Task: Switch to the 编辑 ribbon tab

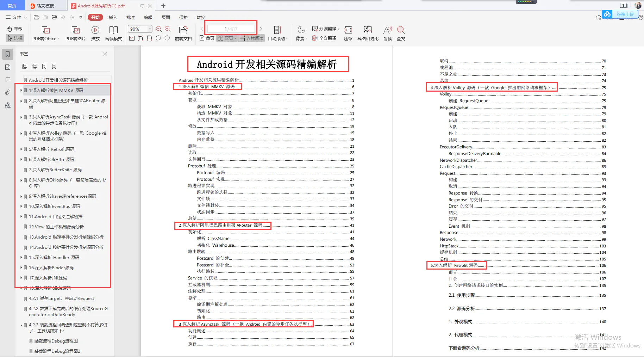Action: (148, 17)
